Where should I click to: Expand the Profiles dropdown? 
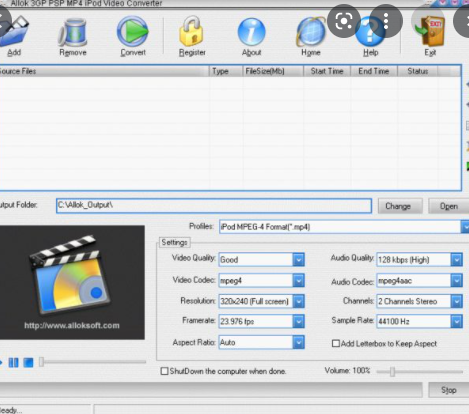[x=465, y=227]
